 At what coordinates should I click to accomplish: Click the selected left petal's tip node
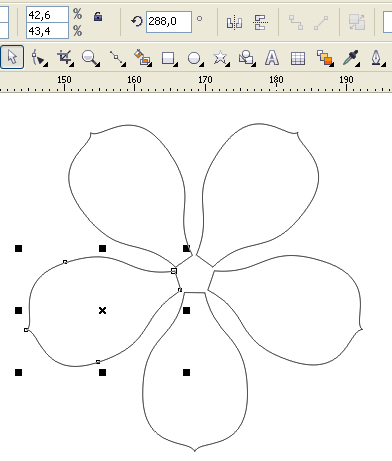[x=26, y=330]
